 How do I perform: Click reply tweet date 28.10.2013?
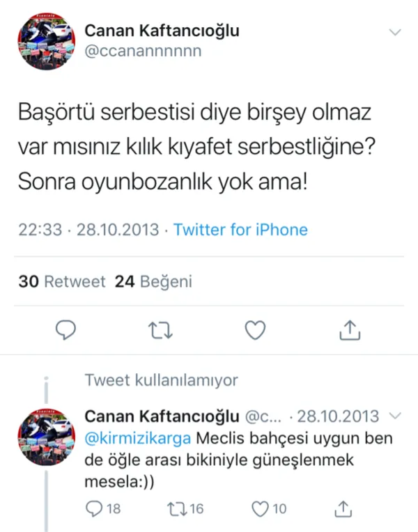click(x=338, y=416)
